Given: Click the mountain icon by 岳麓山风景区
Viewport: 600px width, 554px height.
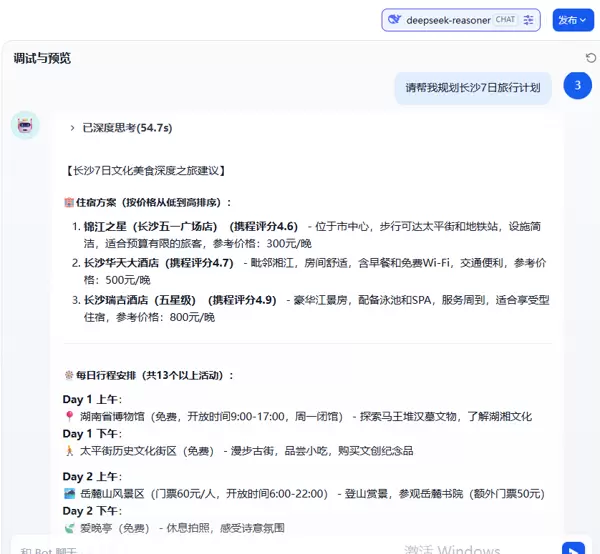Looking at the screenshot, I should click(x=68, y=493).
